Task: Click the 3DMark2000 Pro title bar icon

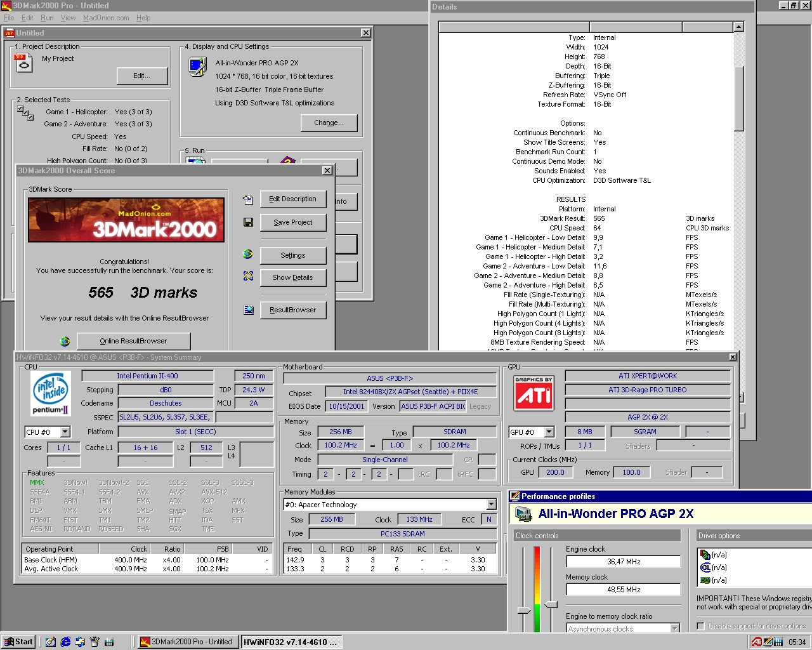Action: [x=6, y=6]
